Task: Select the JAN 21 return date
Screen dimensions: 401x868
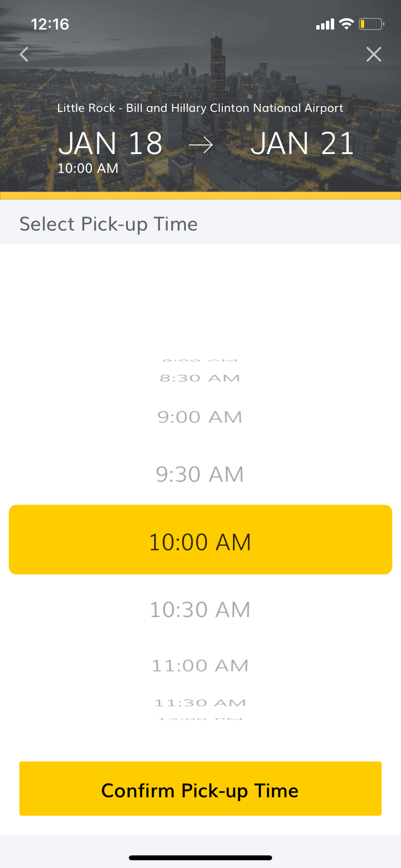Action: (x=302, y=144)
